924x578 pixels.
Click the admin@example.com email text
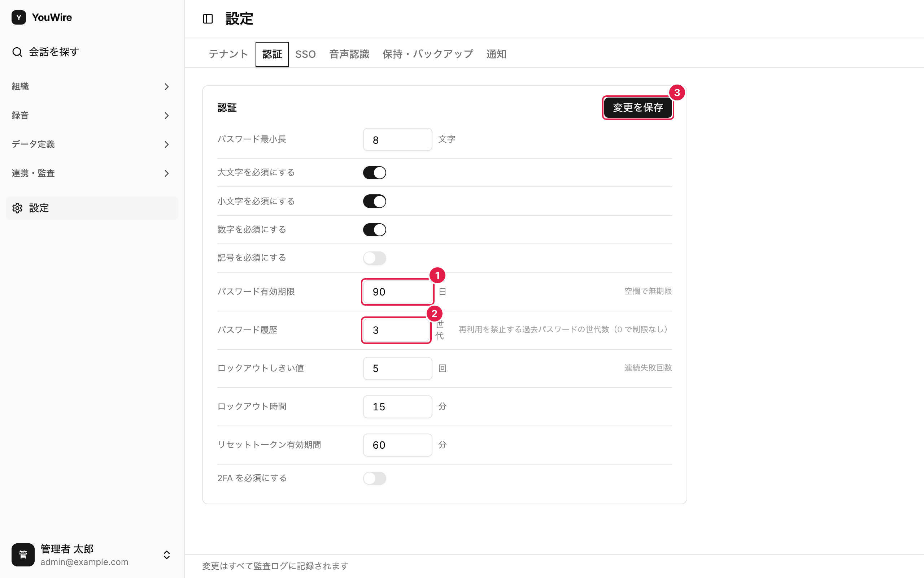pyautogui.click(x=84, y=562)
